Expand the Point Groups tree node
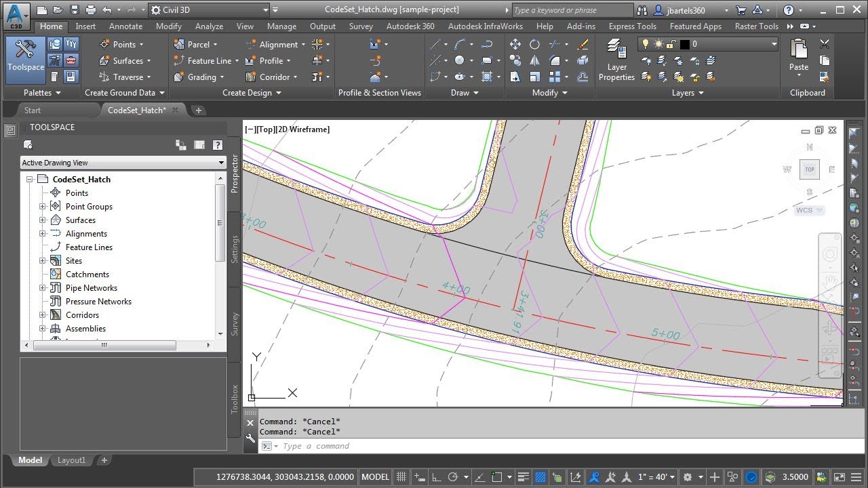This screenshot has width=868, height=488. [43, 207]
